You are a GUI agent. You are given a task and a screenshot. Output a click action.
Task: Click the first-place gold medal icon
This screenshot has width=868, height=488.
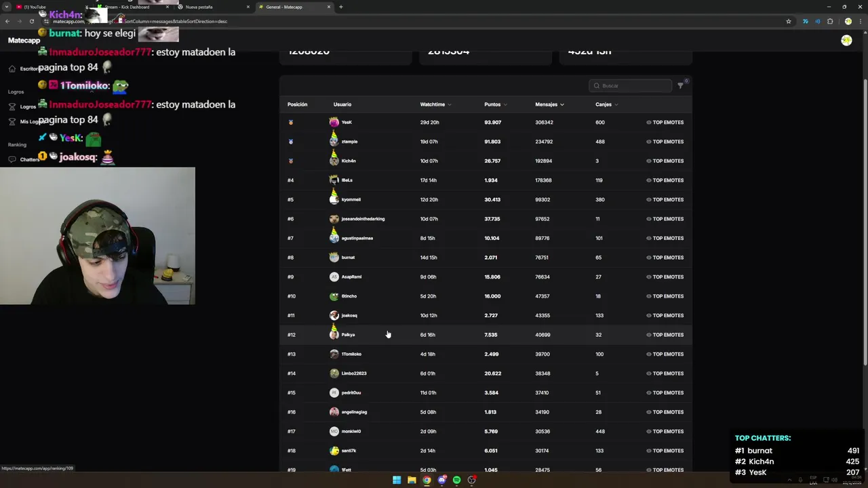tap(291, 123)
